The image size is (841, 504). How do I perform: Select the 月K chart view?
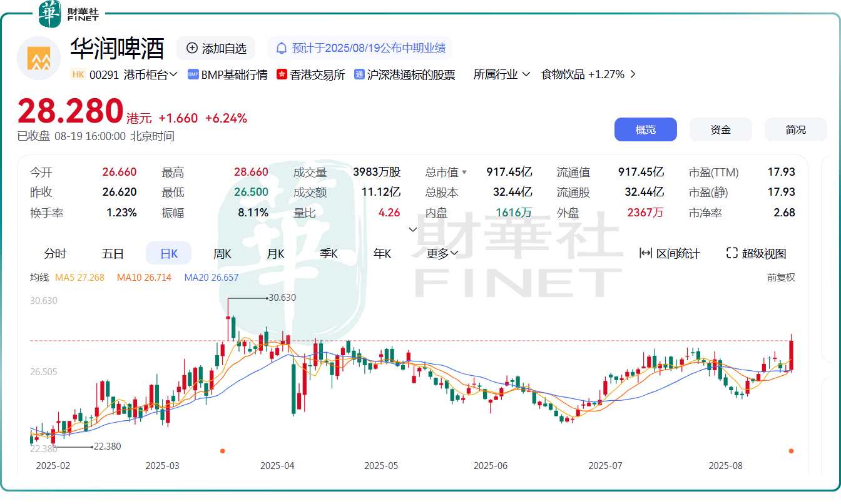click(276, 253)
